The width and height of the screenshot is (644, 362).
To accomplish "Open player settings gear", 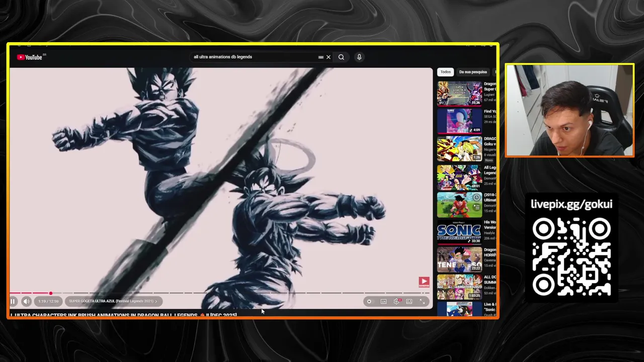I will [396, 302].
